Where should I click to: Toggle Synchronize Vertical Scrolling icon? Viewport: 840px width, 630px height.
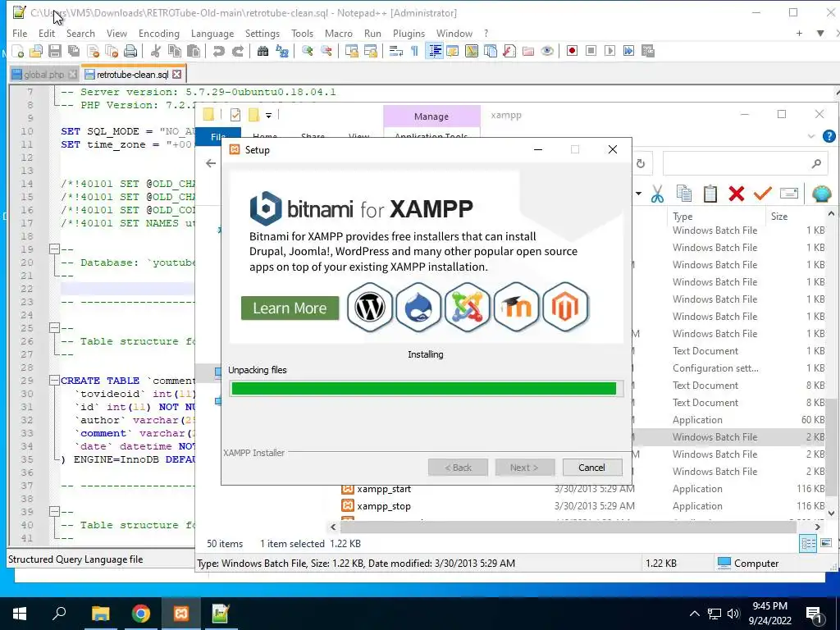(x=352, y=51)
